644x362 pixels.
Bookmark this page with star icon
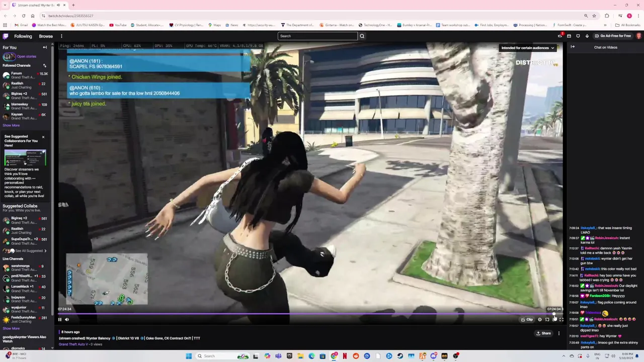click(594, 16)
